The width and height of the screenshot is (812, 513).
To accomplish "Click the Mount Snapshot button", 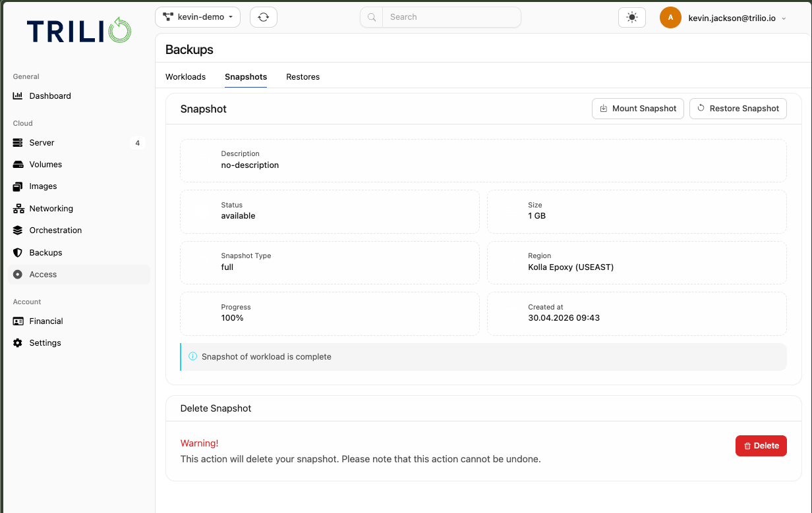I will [638, 109].
